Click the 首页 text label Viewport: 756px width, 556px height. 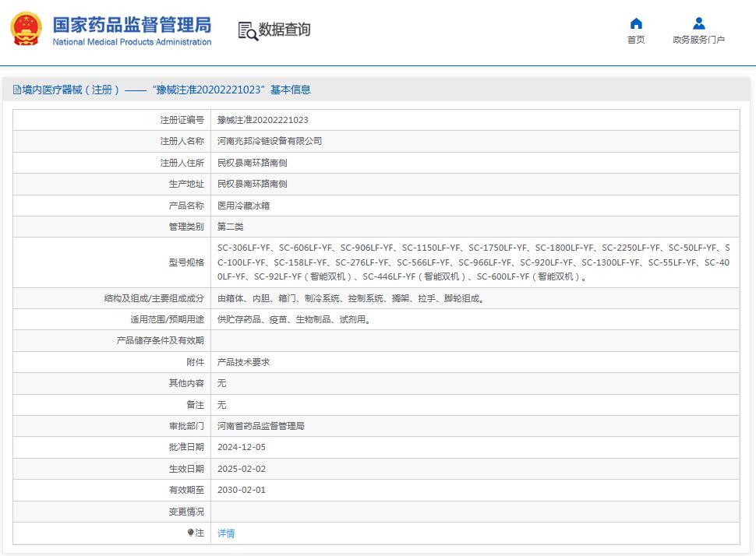634,38
